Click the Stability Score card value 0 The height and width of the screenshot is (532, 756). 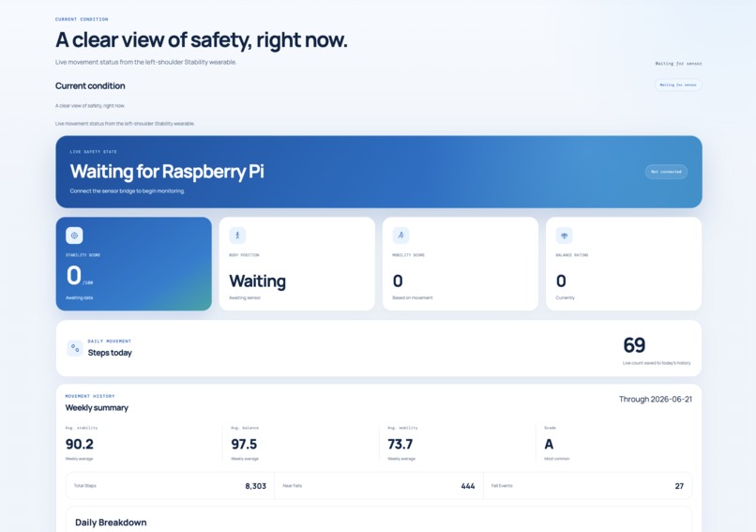point(74,276)
